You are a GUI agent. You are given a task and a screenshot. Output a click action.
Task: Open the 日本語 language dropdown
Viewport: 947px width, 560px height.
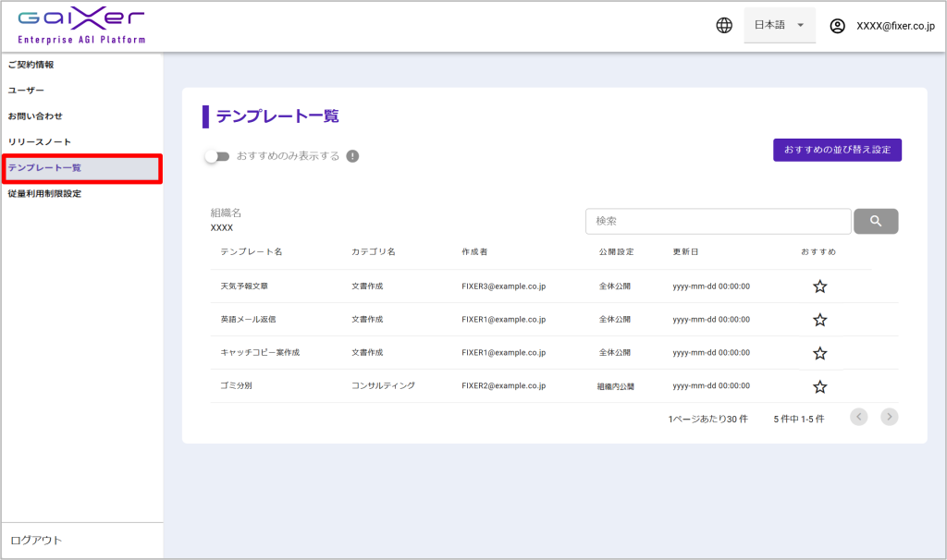[779, 26]
